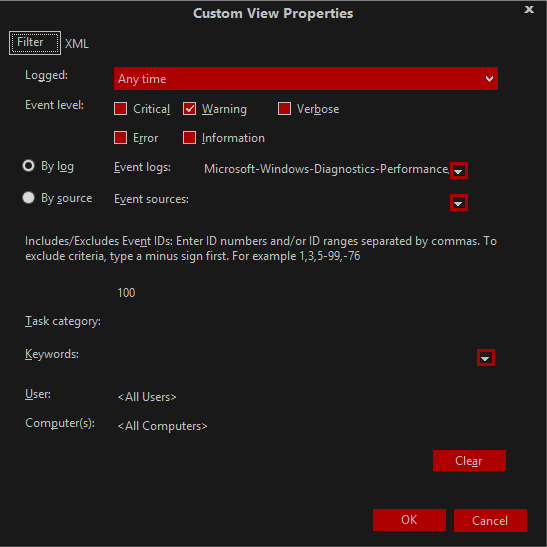Tick the Error event level checkbox
This screenshot has height=547, width=547.
(x=120, y=137)
